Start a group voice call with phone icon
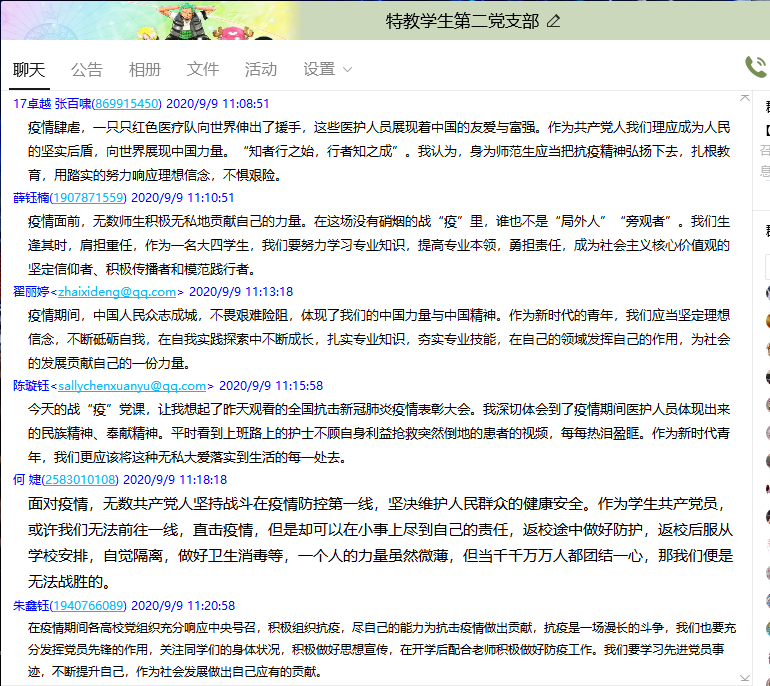The height and width of the screenshot is (686, 770). point(755,67)
